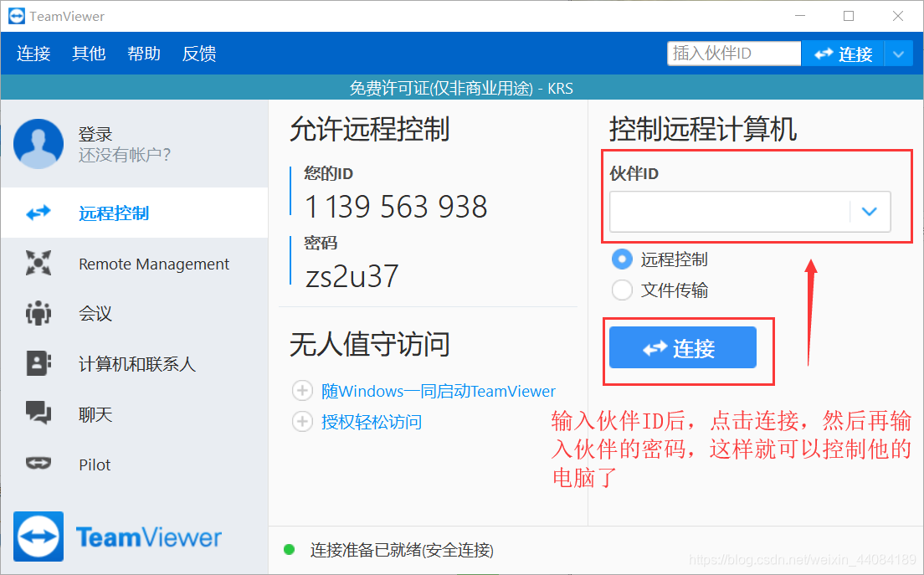Click the meeting people icon
Image resolution: width=924 pixels, height=575 pixels.
[38, 313]
